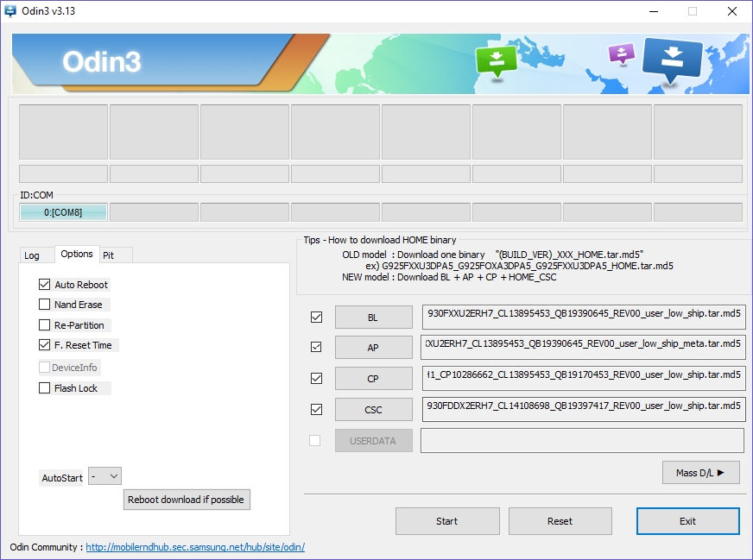
Task: Toggle the F. Reset Time checkbox
Action: (x=44, y=344)
